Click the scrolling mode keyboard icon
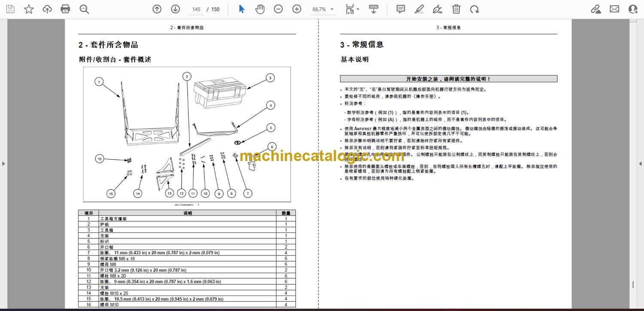 click(x=374, y=9)
